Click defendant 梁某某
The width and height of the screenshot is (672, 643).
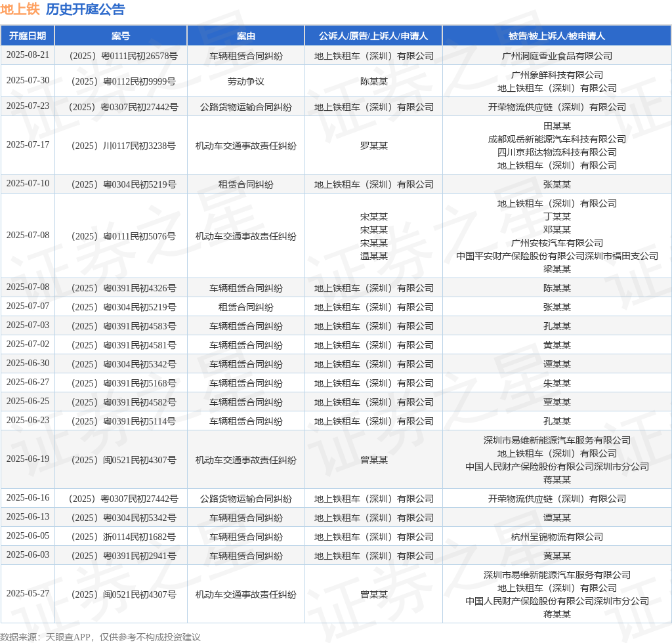click(557, 269)
